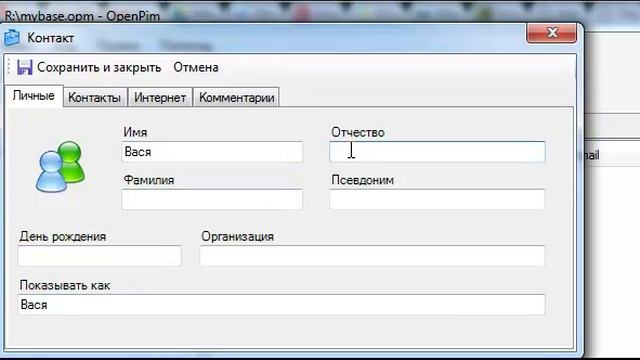Click the День рождения field
This screenshot has height=360, width=640.
pos(100,256)
